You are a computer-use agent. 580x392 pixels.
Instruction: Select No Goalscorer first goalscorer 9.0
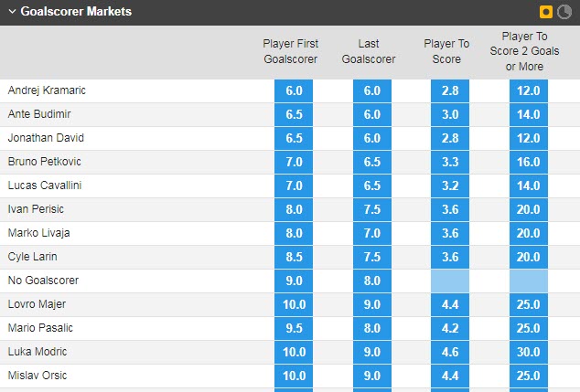(x=294, y=281)
